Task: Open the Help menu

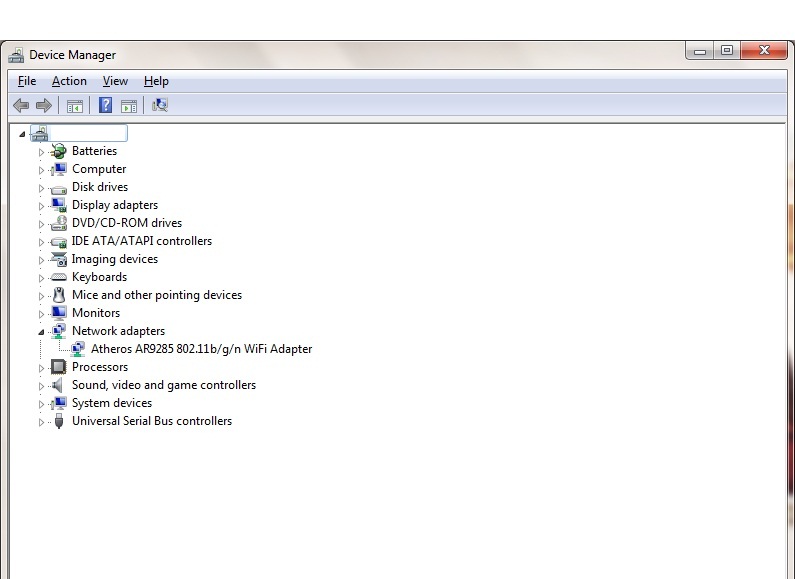Action: (x=156, y=81)
